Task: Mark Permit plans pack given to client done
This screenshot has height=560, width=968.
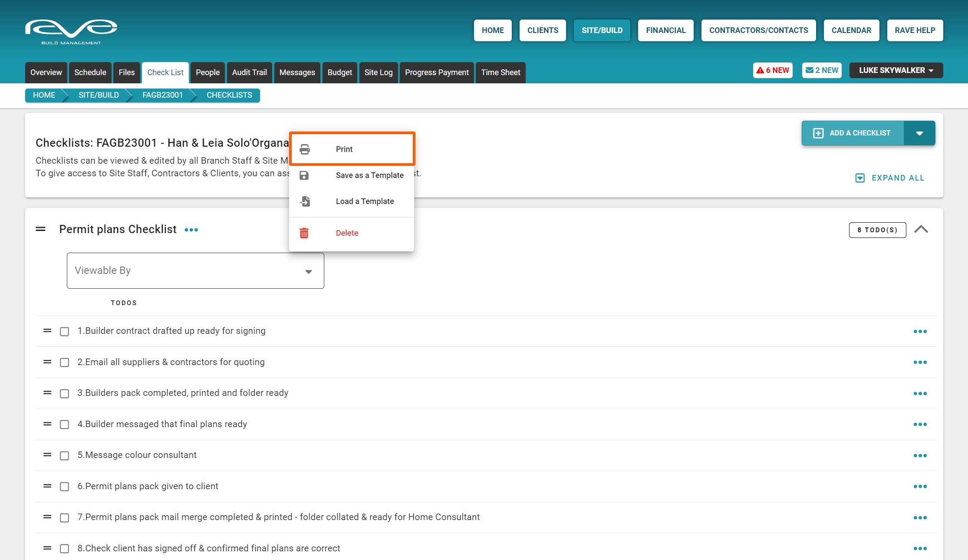Action: [64, 487]
